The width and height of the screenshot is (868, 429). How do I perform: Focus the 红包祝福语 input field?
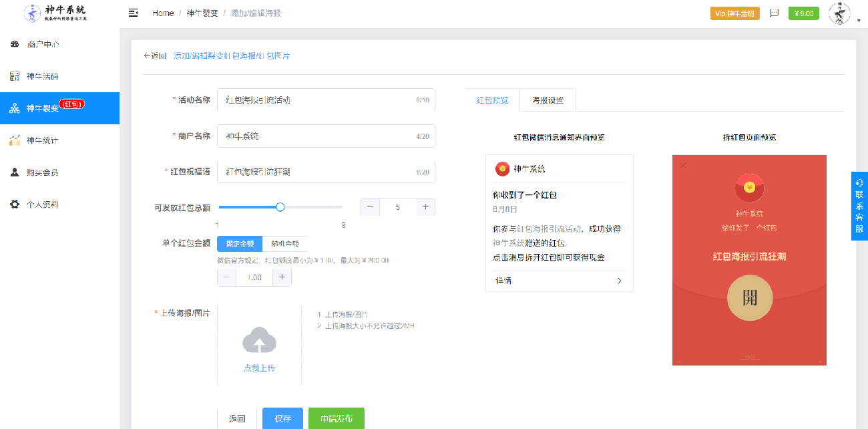[x=327, y=172]
